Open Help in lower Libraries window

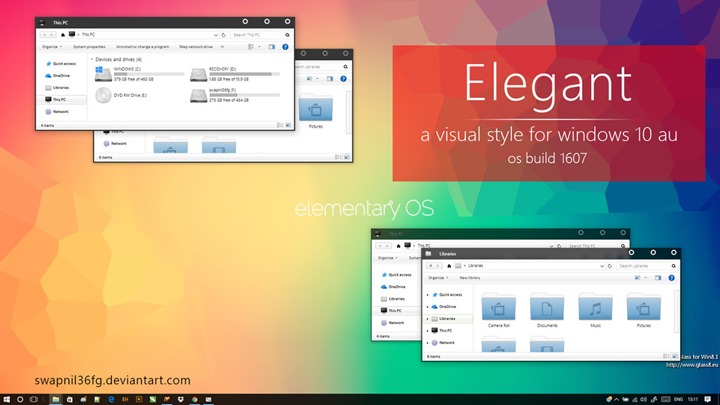(671, 278)
